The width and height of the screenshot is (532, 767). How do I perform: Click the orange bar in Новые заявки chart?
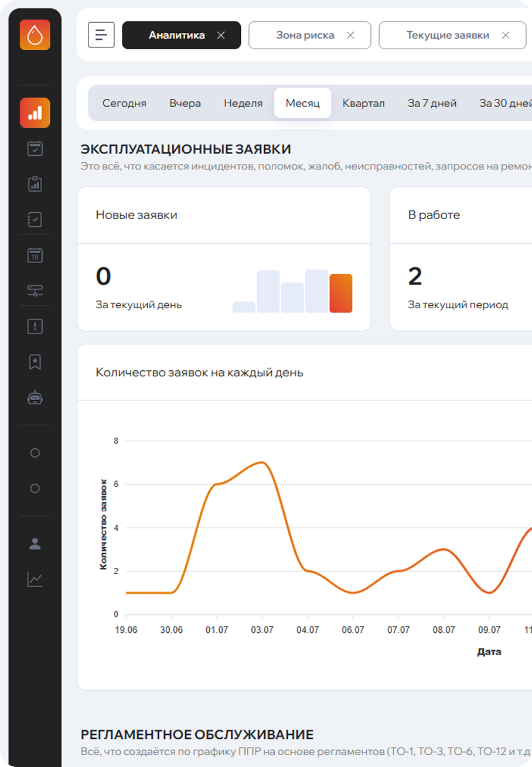pos(341,293)
